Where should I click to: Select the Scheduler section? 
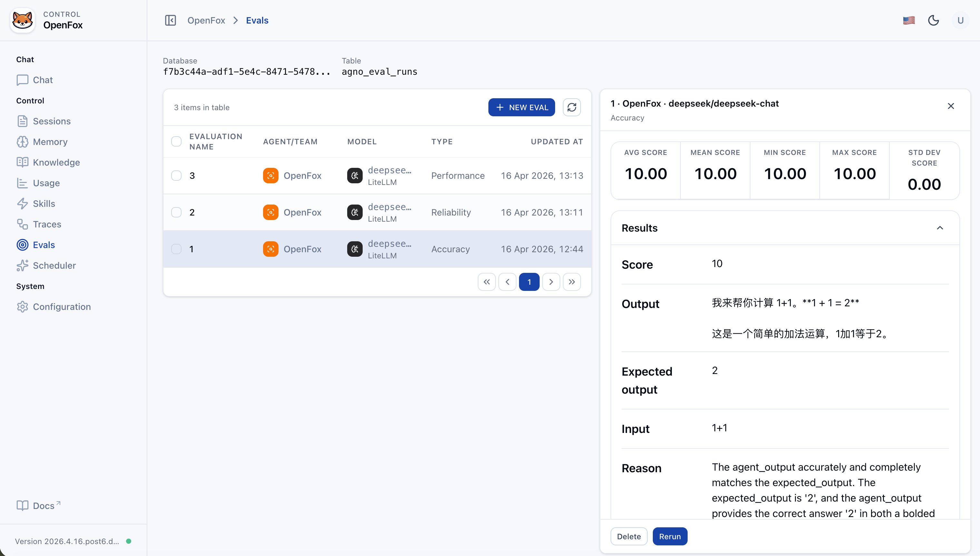(x=54, y=265)
